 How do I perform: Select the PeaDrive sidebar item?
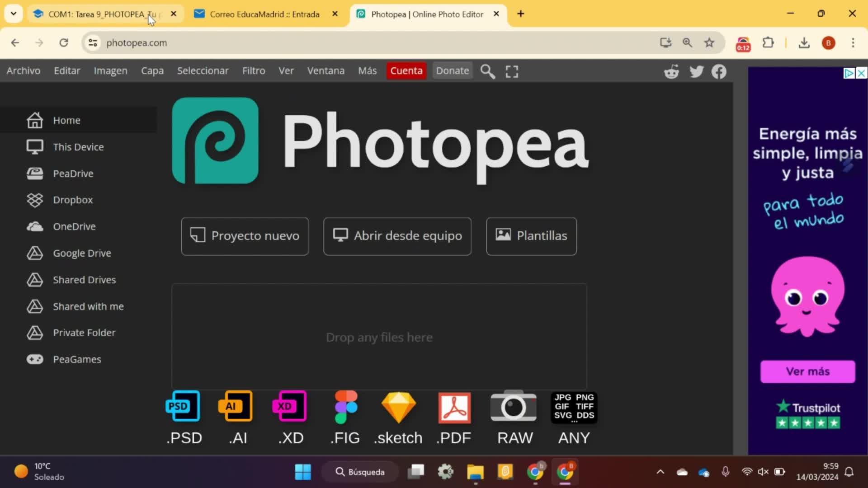pyautogui.click(x=73, y=174)
